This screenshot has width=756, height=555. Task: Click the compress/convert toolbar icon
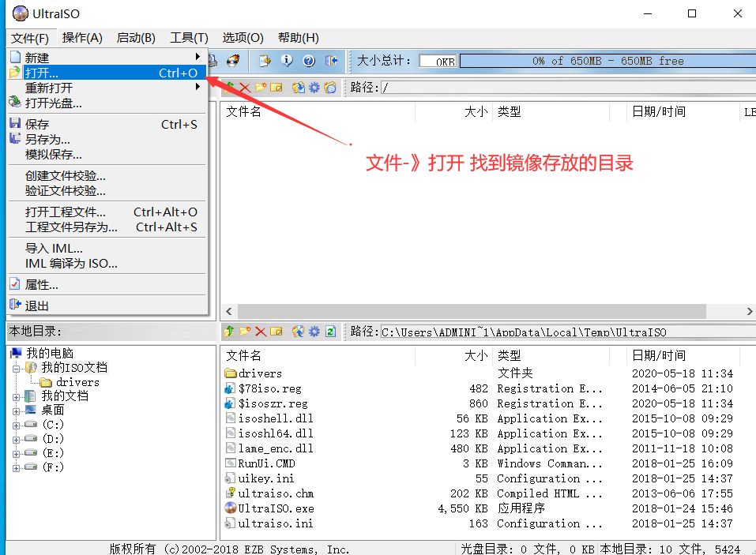pyautogui.click(x=265, y=61)
